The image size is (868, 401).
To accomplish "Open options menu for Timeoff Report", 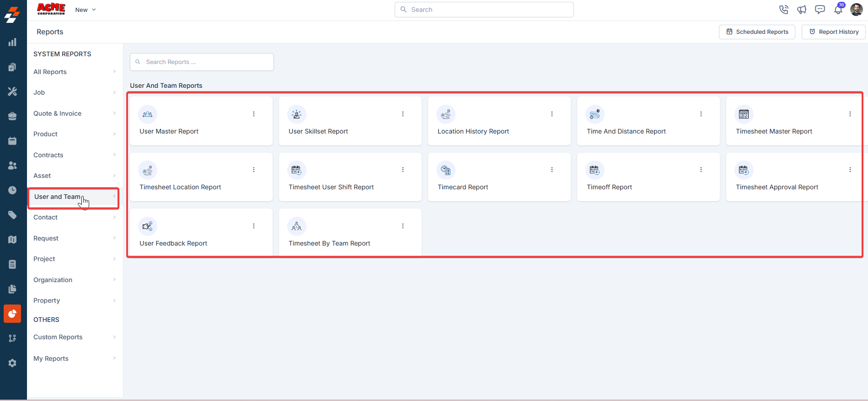I will point(701,170).
